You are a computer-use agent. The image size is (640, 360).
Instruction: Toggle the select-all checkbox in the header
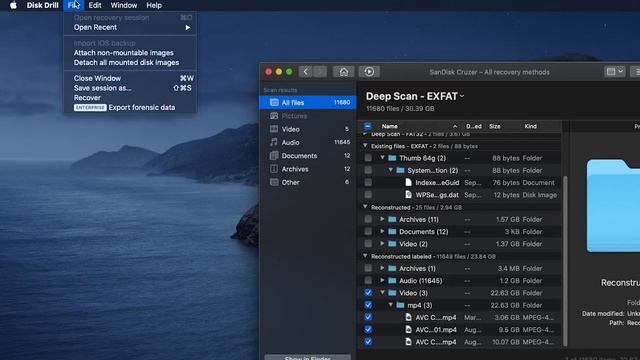click(368, 126)
